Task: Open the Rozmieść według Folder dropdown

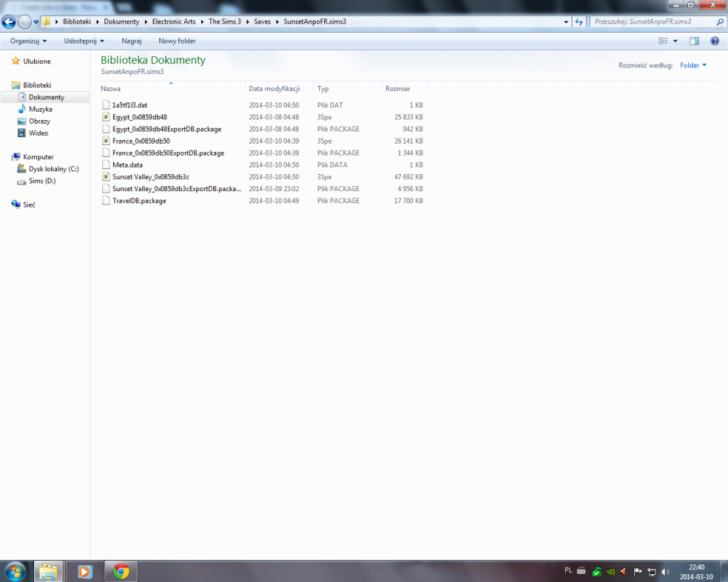Action: point(693,65)
